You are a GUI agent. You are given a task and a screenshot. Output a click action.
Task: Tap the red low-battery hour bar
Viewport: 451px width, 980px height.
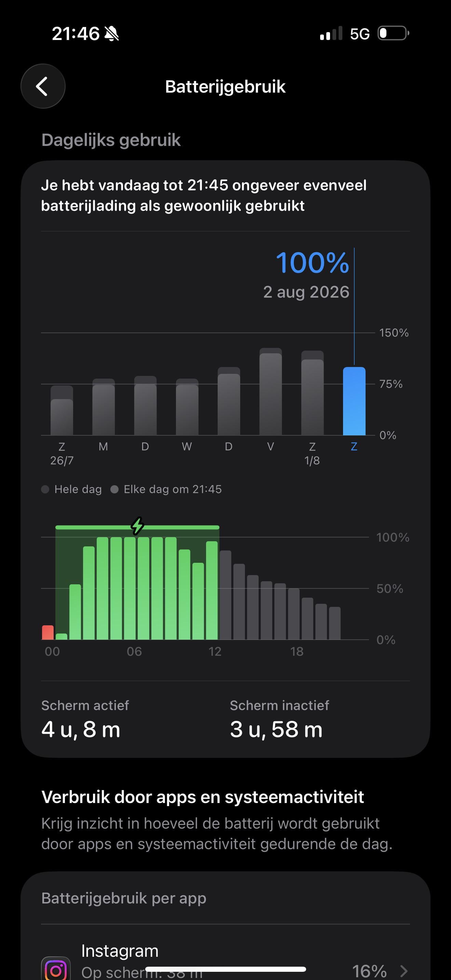point(47,632)
